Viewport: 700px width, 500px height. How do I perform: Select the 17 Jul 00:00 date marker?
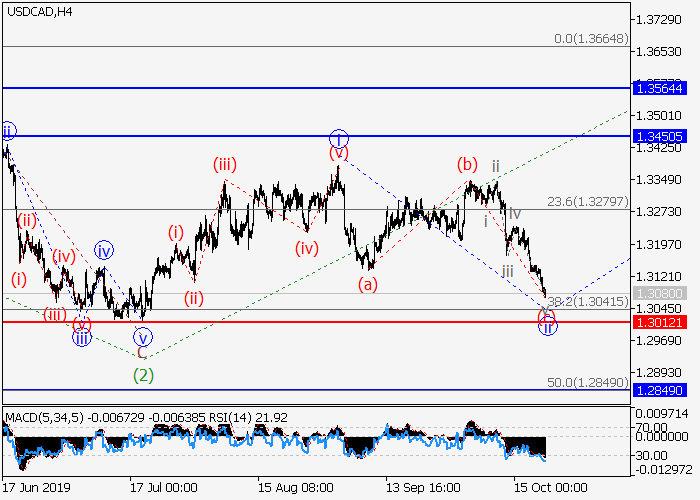point(165,488)
